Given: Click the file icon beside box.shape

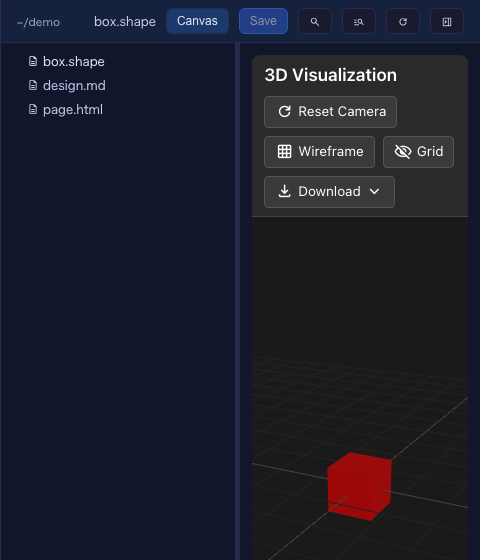Looking at the screenshot, I should tap(33, 61).
